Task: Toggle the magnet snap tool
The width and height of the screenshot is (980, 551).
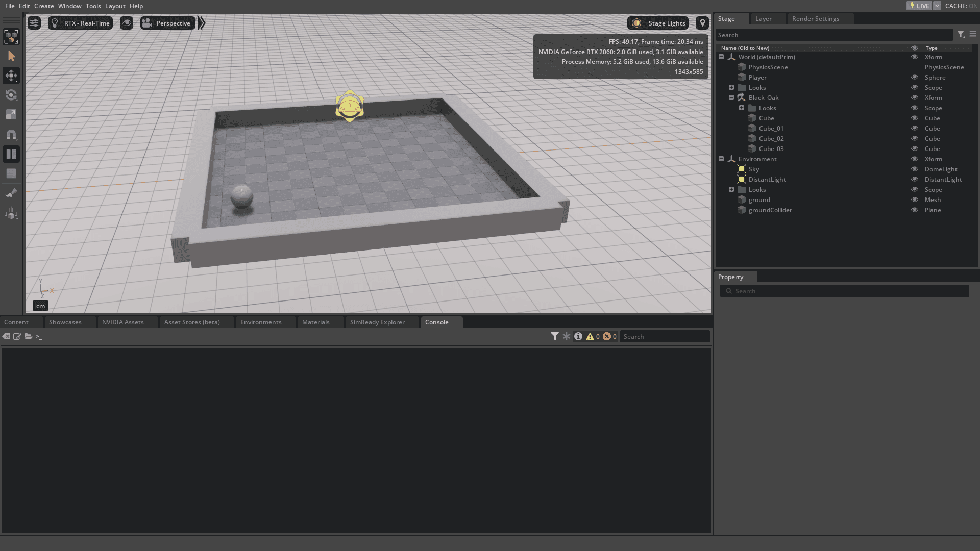Action: [11, 135]
